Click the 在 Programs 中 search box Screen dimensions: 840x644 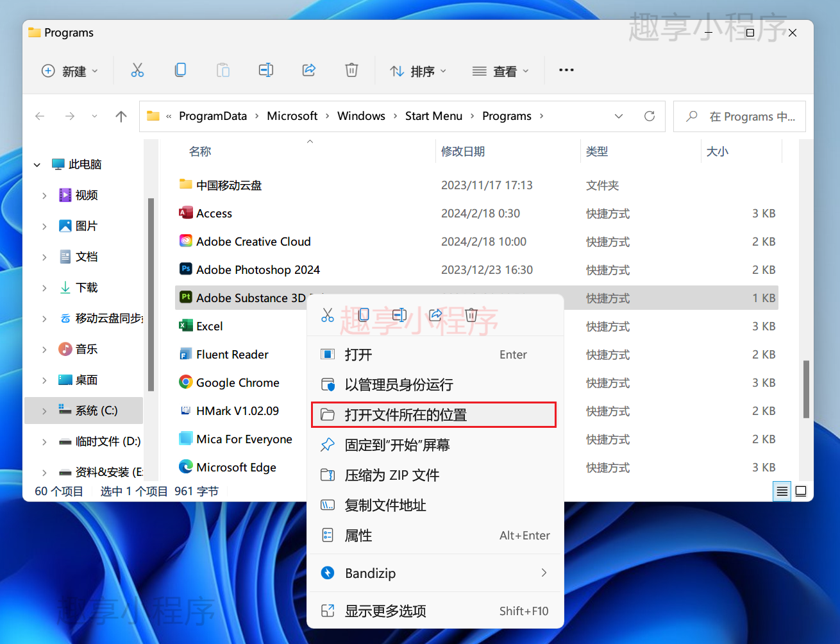739,116
